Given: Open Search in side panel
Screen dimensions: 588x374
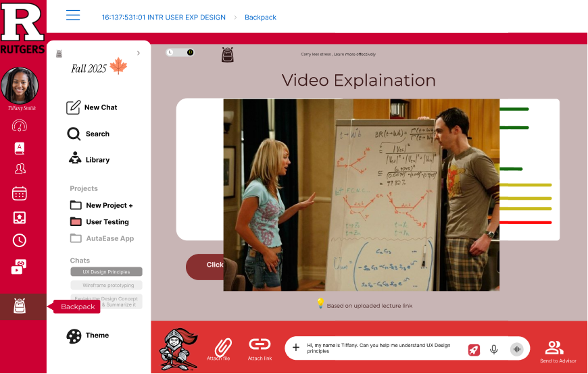Looking at the screenshot, I should pyautogui.click(x=89, y=134).
